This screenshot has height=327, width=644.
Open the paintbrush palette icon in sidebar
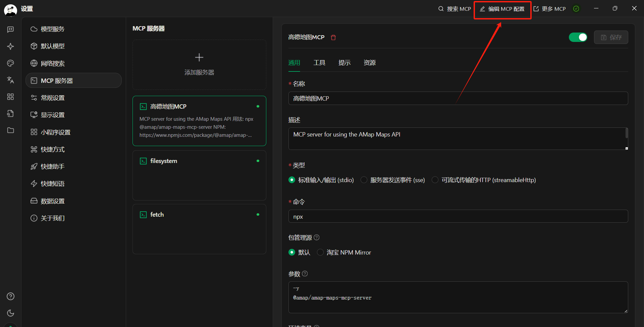[10, 63]
